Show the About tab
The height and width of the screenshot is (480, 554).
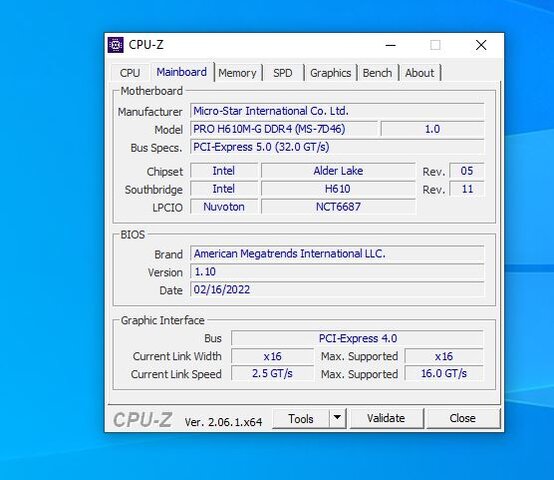point(419,73)
